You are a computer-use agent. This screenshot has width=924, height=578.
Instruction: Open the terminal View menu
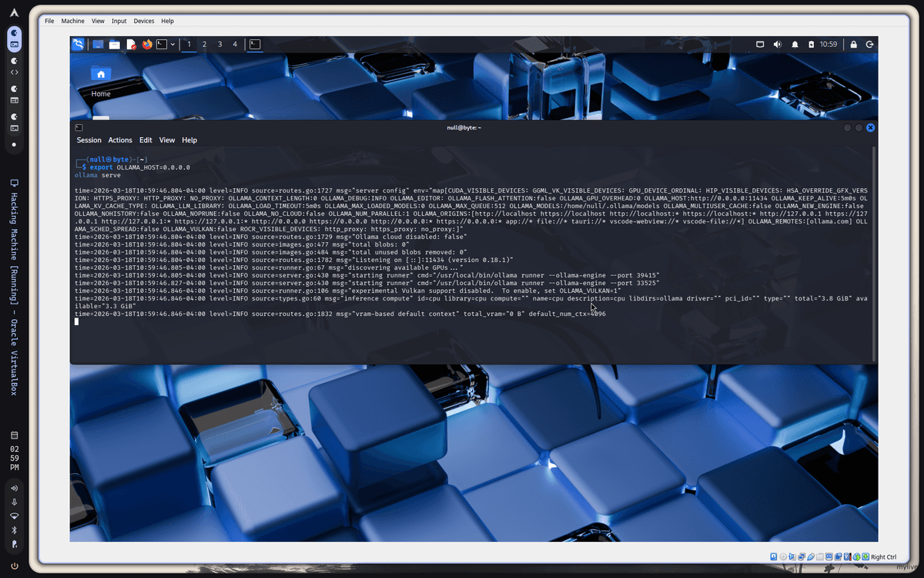click(167, 140)
